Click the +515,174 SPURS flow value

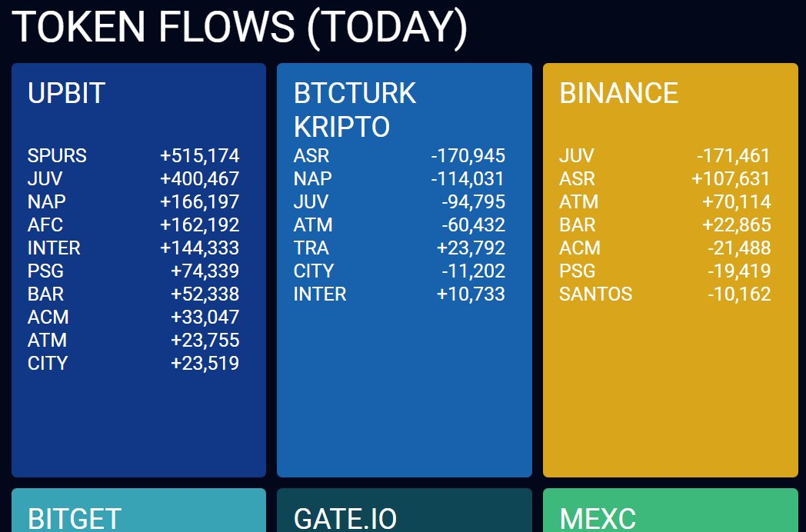[x=199, y=156]
